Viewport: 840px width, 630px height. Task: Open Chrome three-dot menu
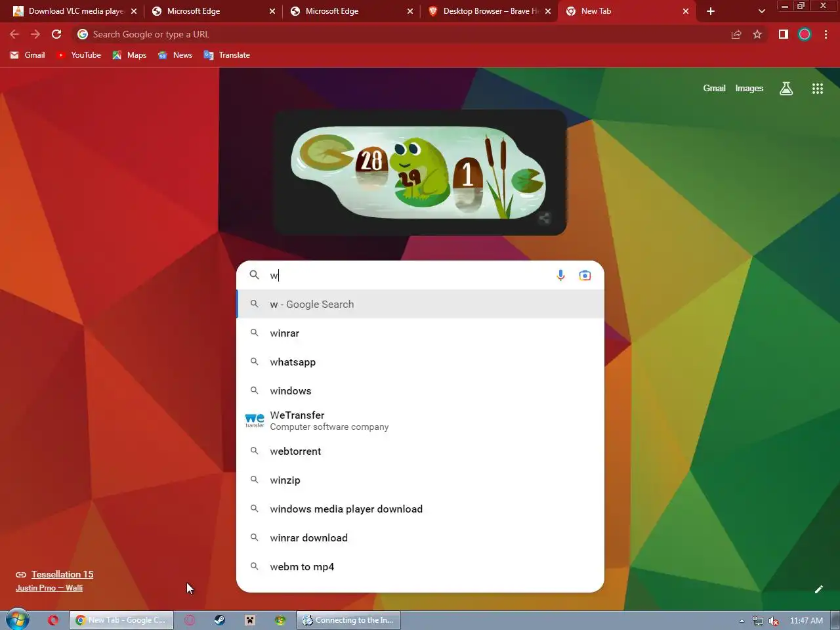826,34
